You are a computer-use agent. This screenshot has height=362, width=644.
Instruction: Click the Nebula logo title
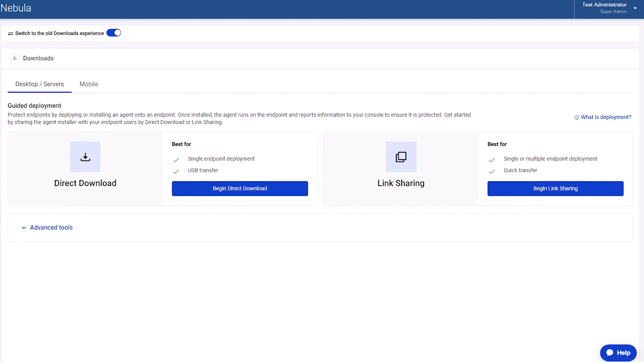pyautogui.click(x=16, y=8)
